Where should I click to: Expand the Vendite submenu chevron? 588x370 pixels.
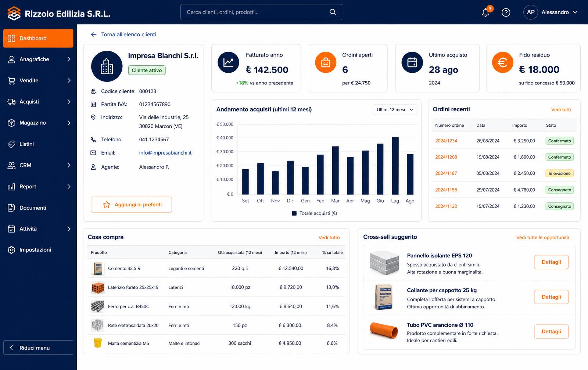[x=69, y=80]
